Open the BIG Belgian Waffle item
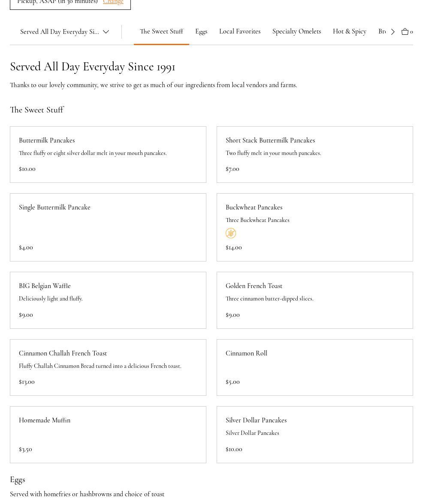The image size is (423, 504). [108, 300]
